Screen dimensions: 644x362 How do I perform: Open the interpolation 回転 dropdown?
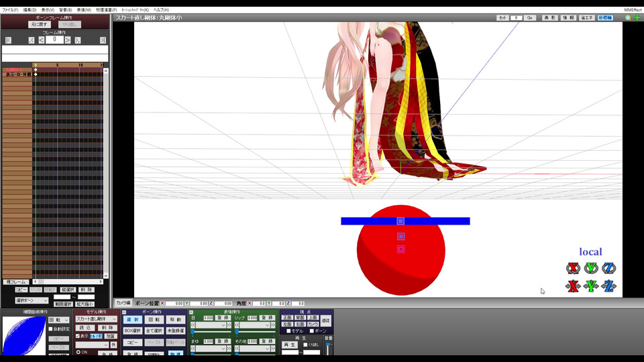[x=59, y=320]
